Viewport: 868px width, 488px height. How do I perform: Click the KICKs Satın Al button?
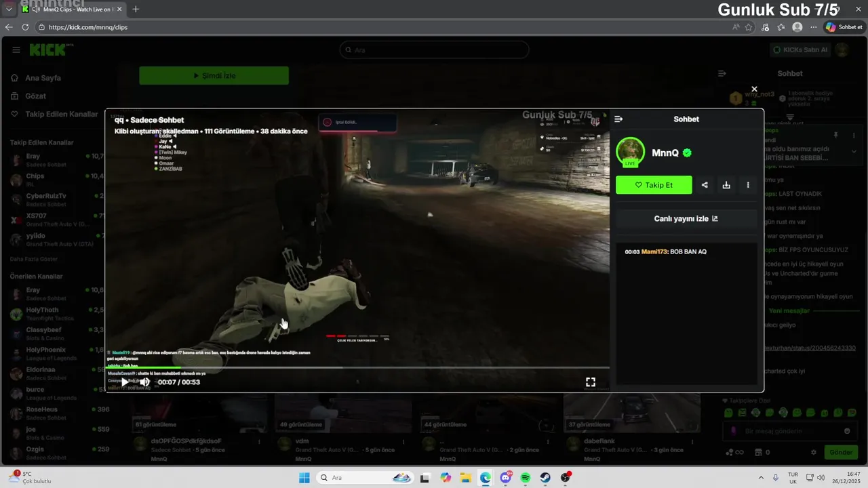coord(801,50)
